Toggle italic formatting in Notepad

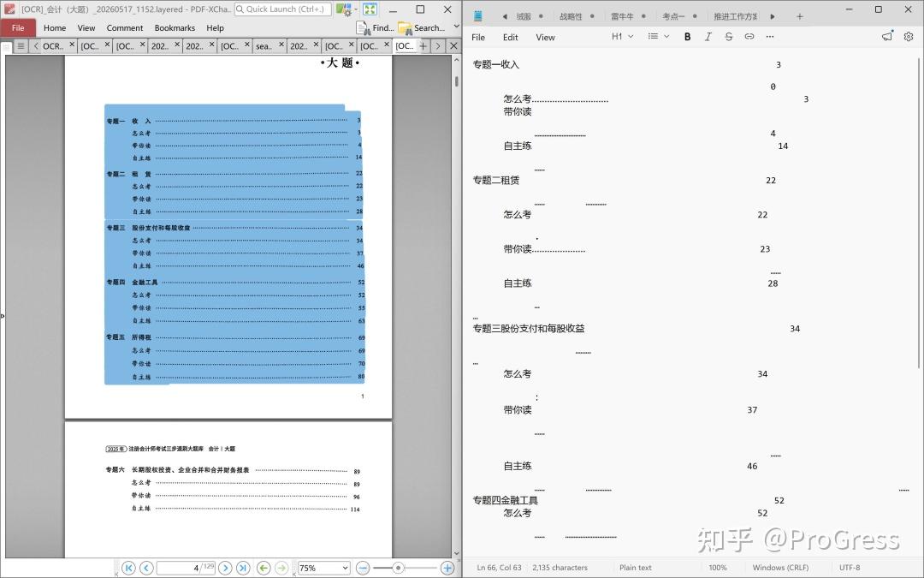click(x=708, y=37)
